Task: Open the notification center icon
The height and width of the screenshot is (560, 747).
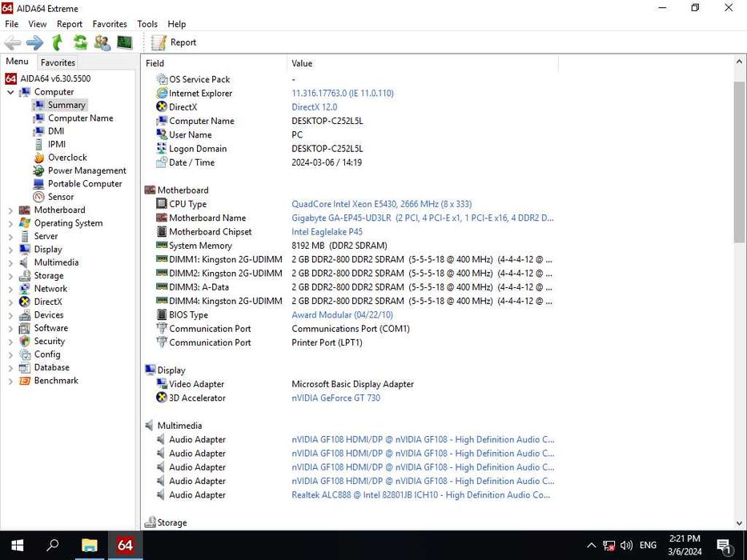Action: pyautogui.click(x=724, y=546)
